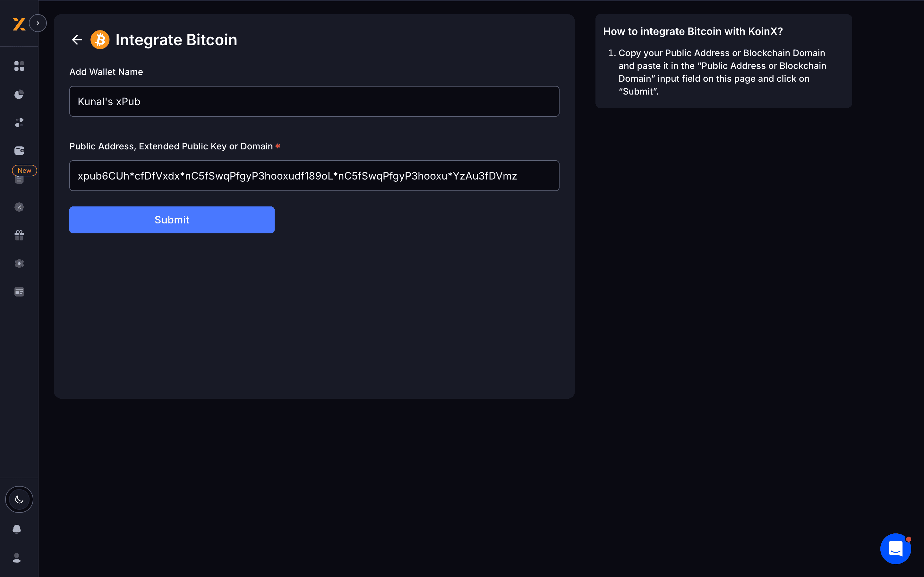Toggle dark mode moon switch
Screen dimensions: 924x577
19,499
